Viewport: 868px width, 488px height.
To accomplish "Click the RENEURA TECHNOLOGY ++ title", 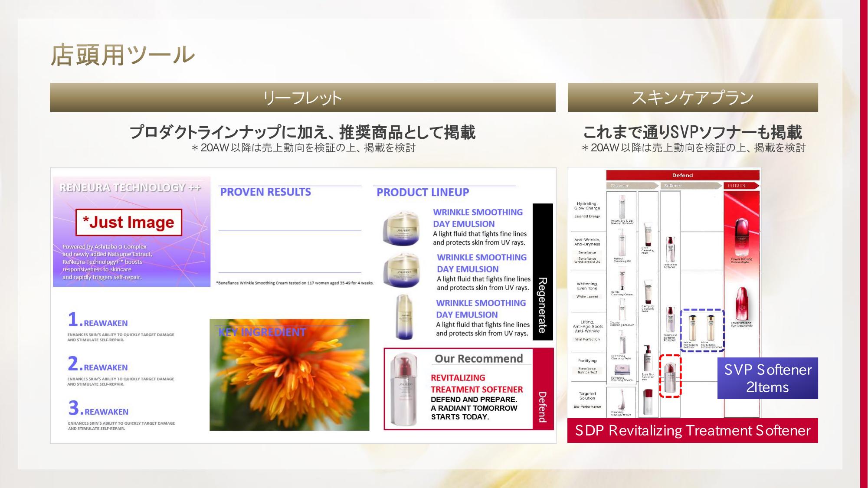I will pyautogui.click(x=131, y=187).
